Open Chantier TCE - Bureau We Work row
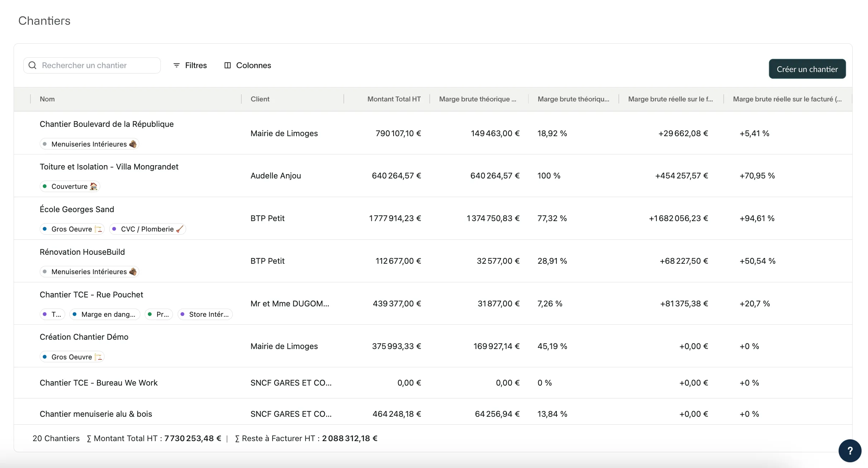The image size is (868, 468). click(98, 383)
